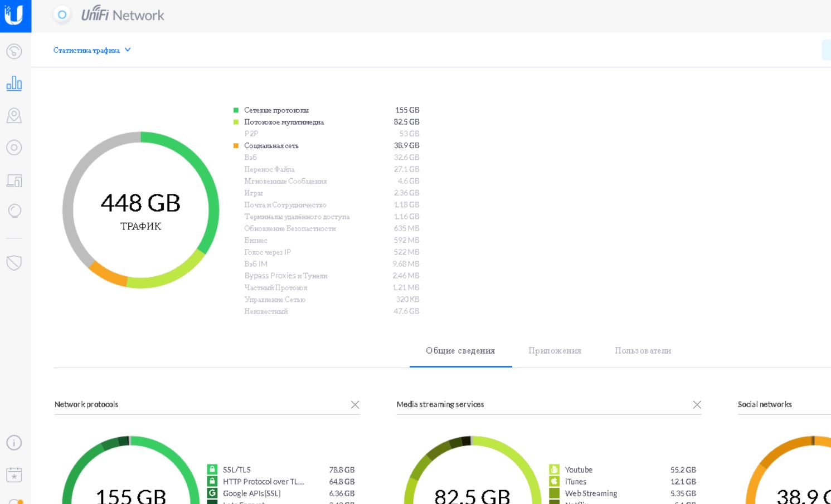Click the 12.1 GB iTunes value

point(683,481)
